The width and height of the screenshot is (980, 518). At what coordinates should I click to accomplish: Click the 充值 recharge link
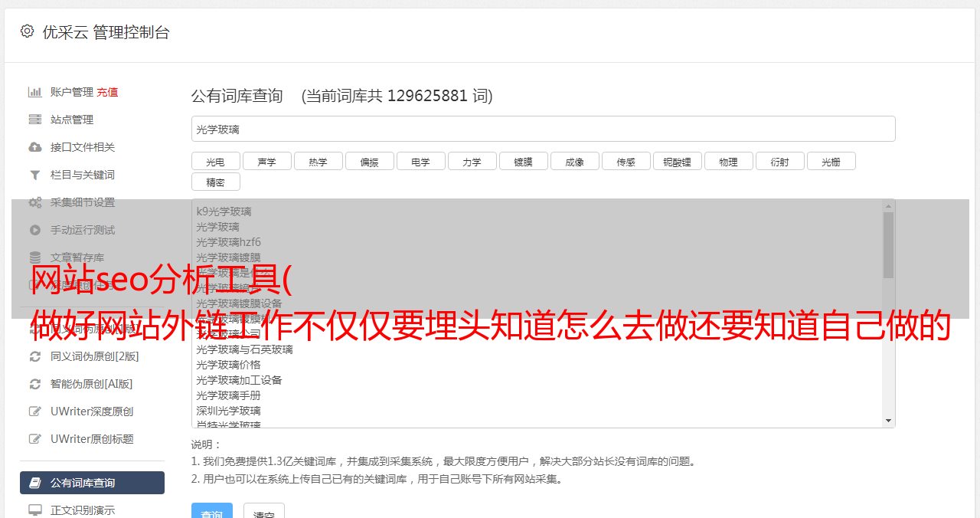pyautogui.click(x=107, y=92)
